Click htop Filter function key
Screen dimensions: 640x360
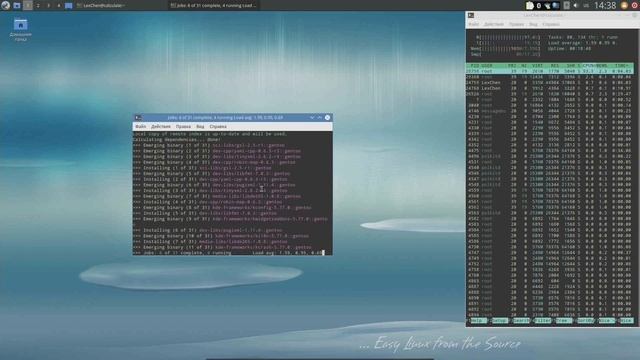[542, 321]
